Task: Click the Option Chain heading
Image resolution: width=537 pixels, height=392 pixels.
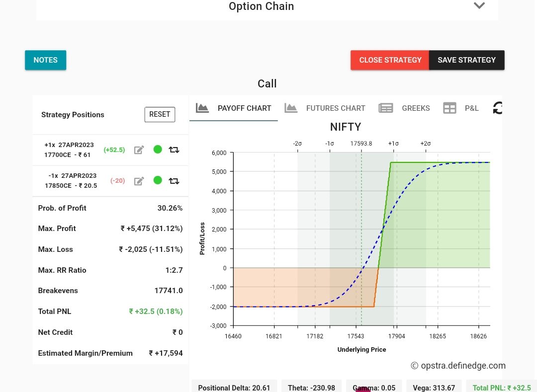Action: pos(262,6)
